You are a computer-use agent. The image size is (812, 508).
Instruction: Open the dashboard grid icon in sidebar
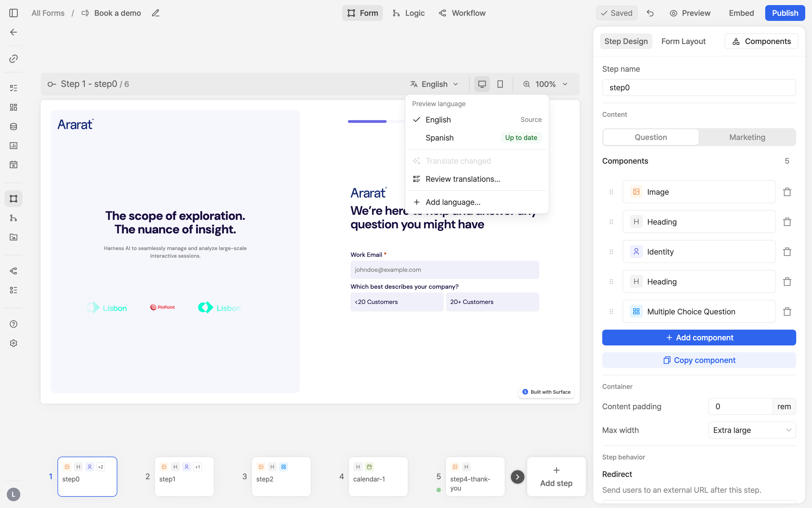tap(14, 107)
